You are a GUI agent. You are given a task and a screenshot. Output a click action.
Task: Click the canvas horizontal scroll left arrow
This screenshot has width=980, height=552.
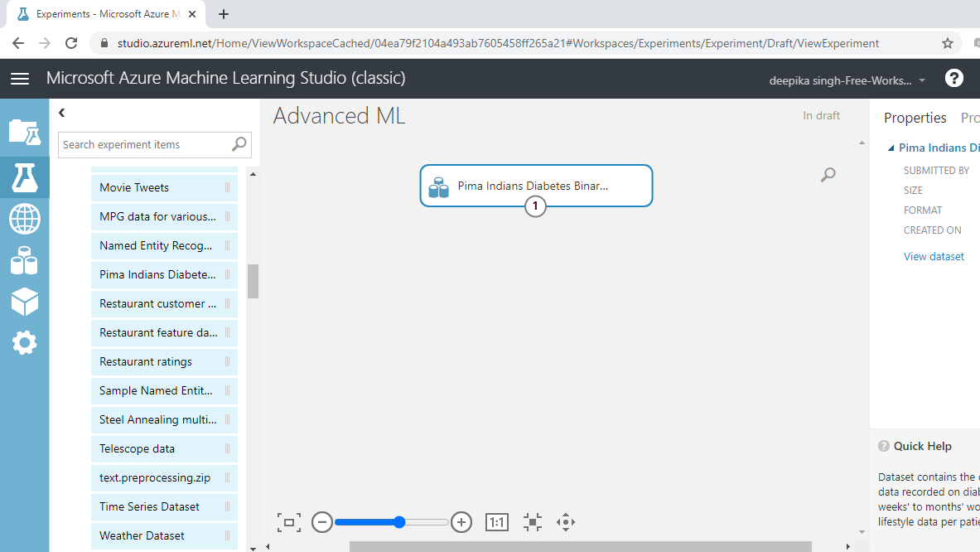coord(268,546)
